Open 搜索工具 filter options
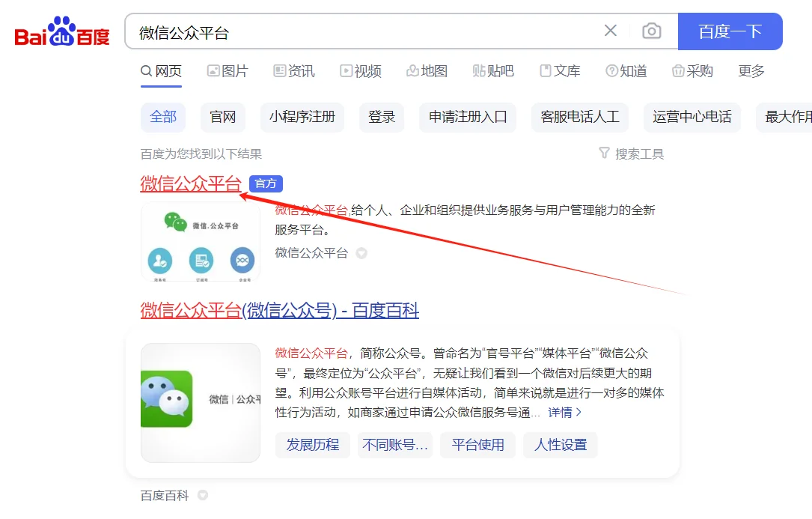812x519 pixels. (632, 154)
